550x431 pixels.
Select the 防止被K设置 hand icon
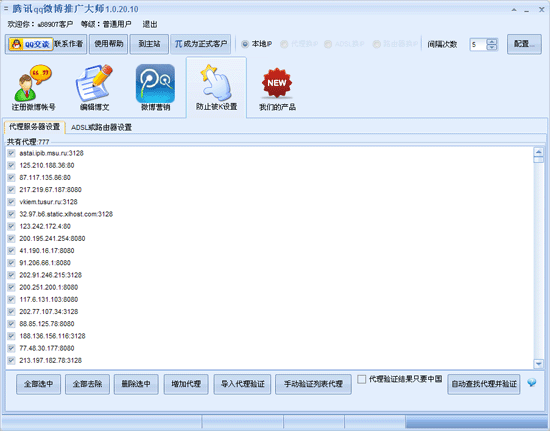pyautogui.click(x=216, y=87)
